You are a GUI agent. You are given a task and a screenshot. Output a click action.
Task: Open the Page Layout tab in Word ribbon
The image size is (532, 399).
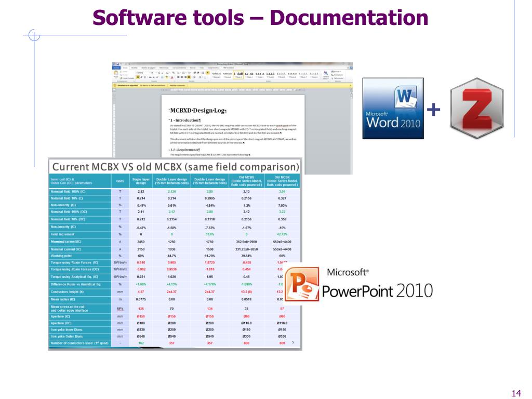(148, 68)
